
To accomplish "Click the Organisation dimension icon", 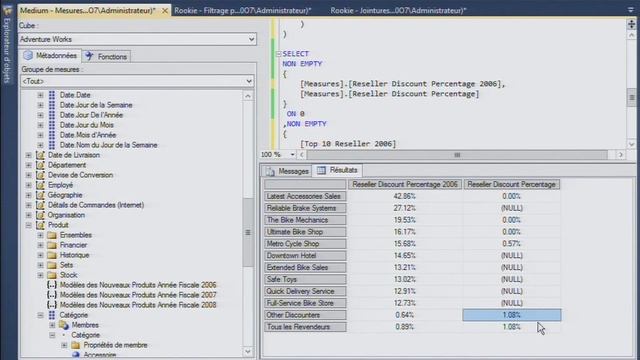I will [40, 215].
